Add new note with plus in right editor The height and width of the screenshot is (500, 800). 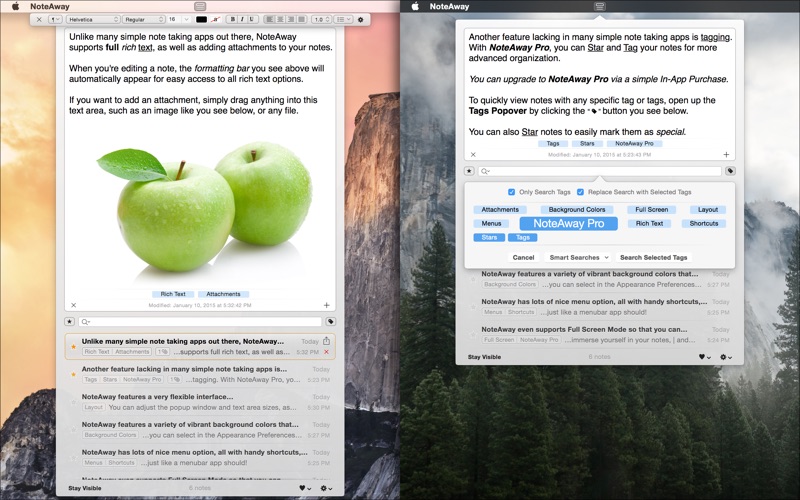(x=726, y=155)
